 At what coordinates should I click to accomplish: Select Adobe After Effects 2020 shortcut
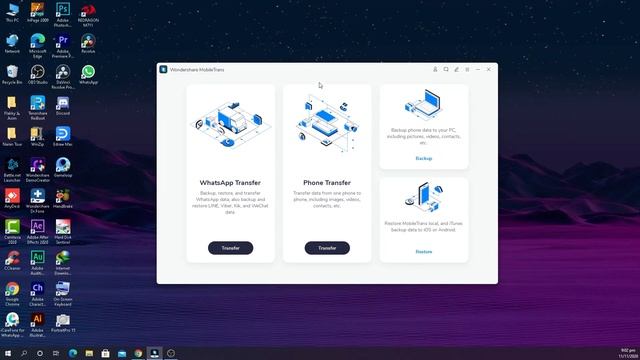coord(38,232)
